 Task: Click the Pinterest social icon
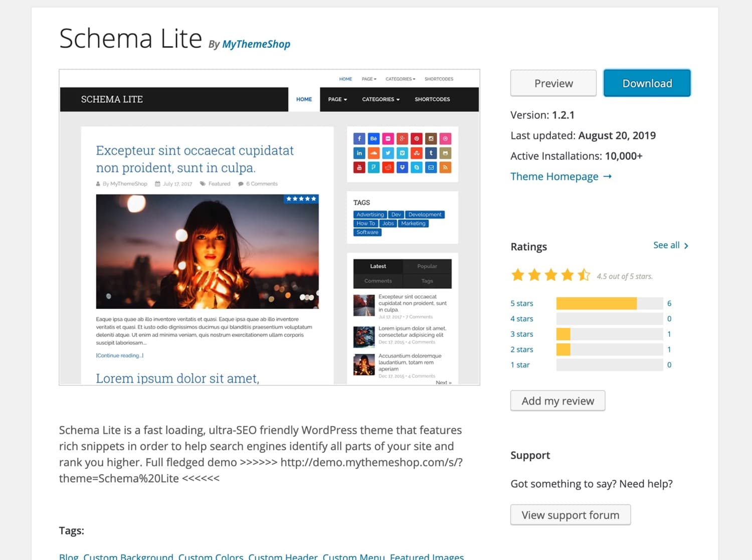[417, 138]
